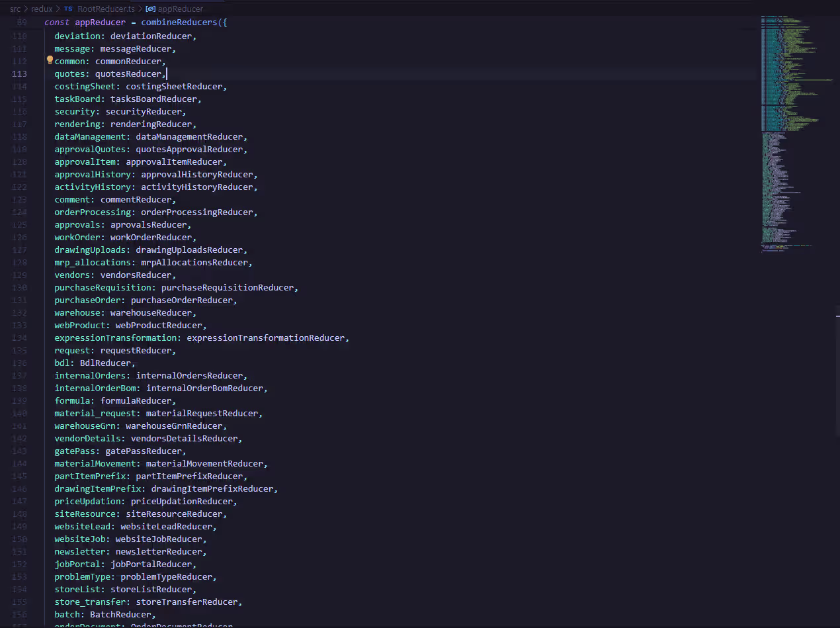The width and height of the screenshot is (840, 628).
Task: Click vendorsDetailsReducer
Action: point(184,438)
